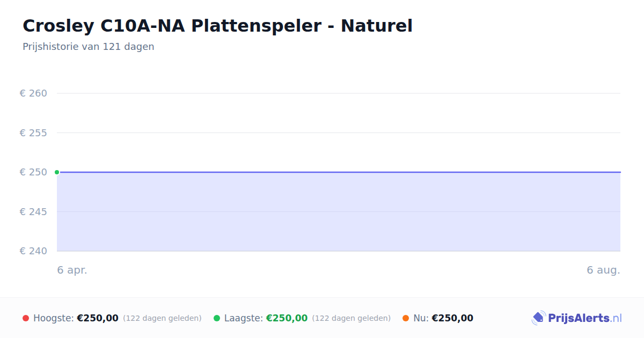Click the blue price line in chart
This screenshot has height=338, width=644.
339,172
